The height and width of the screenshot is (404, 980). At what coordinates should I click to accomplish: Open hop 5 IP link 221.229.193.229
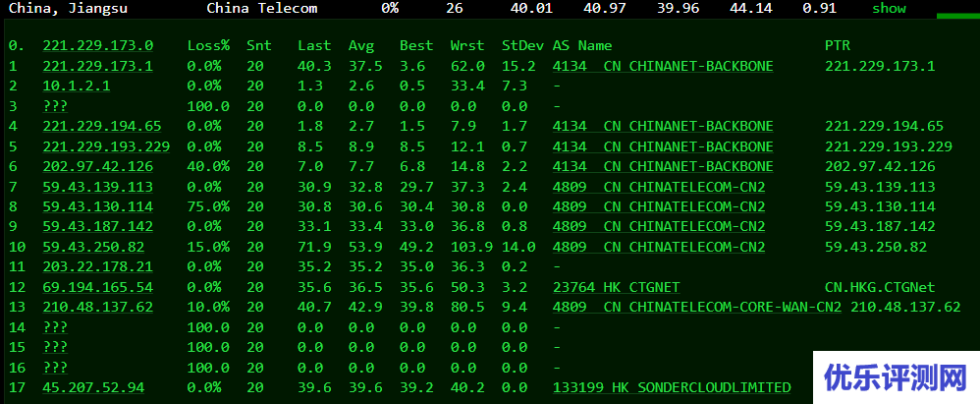point(106,146)
